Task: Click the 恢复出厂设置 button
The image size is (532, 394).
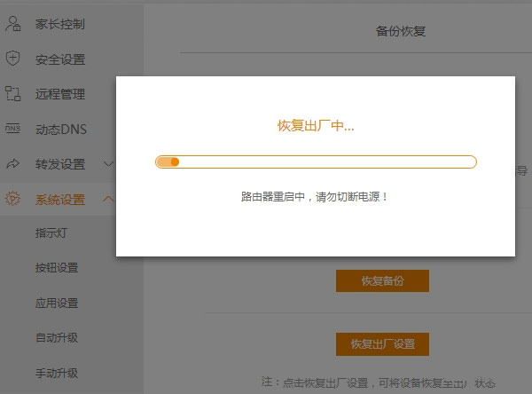Action: (382, 343)
